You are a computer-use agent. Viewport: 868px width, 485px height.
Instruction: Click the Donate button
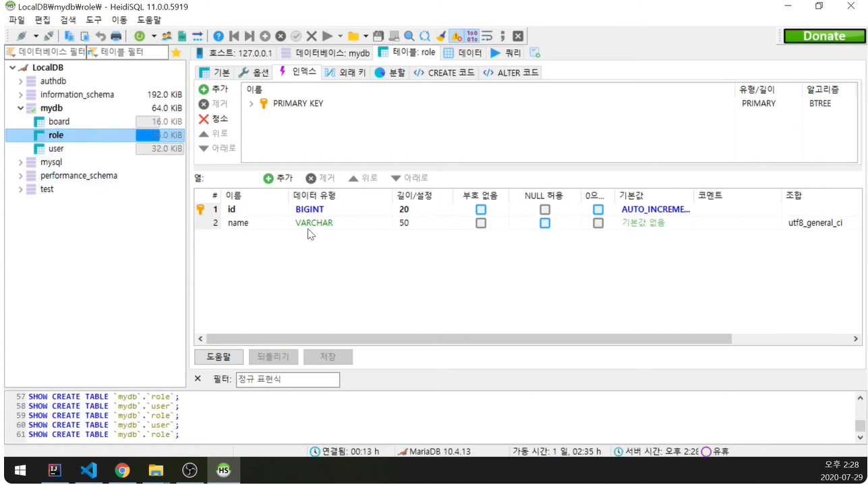[x=824, y=36]
